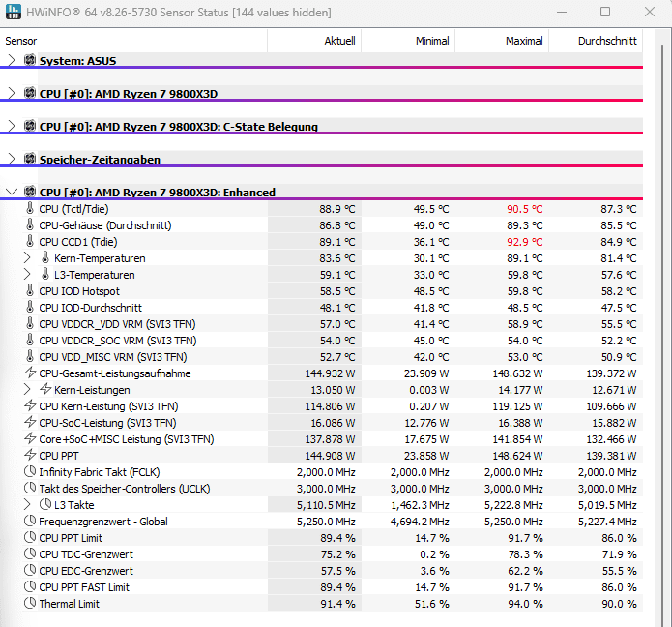Click lightning icon of CPU-SoC-Leistung (SVI3 TFN)
This screenshot has height=627, width=672.
point(30,422)
